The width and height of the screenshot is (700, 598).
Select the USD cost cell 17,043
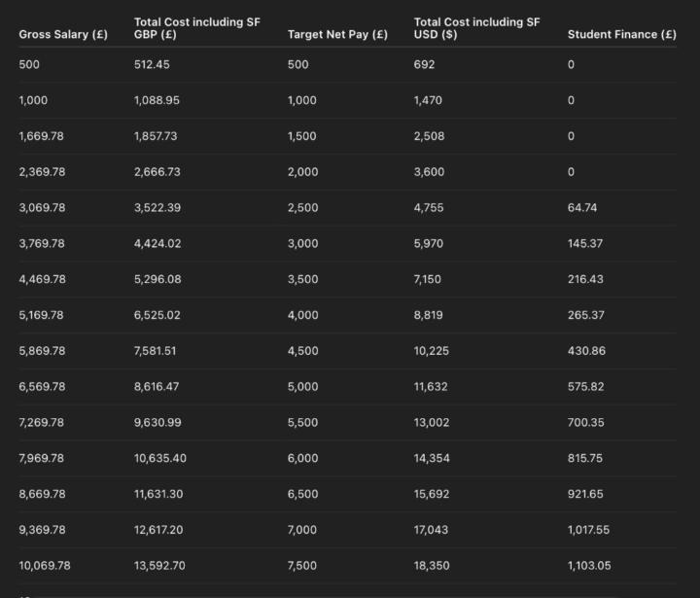(432, 530)
